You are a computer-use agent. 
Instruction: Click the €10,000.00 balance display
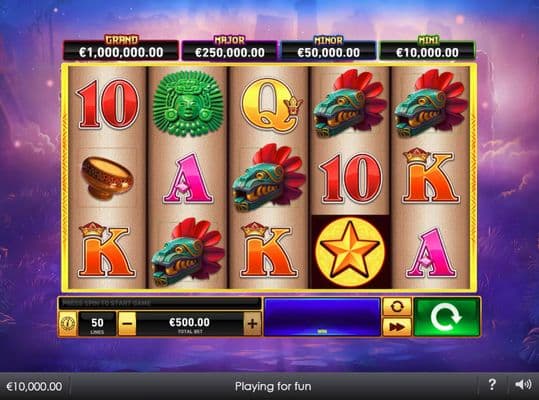34,386
